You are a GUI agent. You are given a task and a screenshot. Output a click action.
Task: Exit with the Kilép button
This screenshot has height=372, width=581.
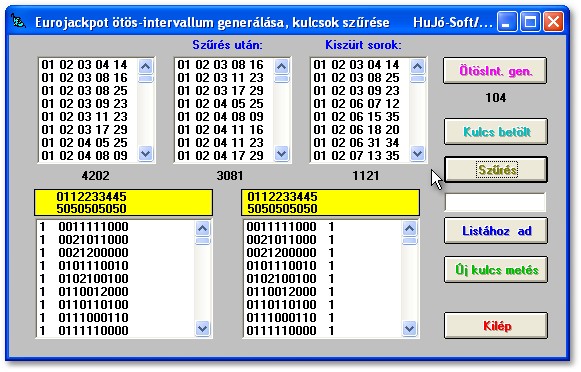(x=496, y=326)
